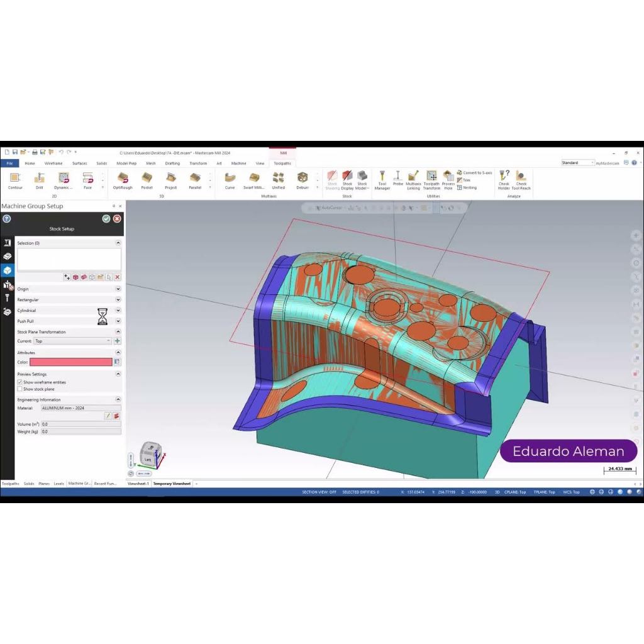Edit material with the pencil icon
Screen dimensions: 644x644
tap(108, 416)
